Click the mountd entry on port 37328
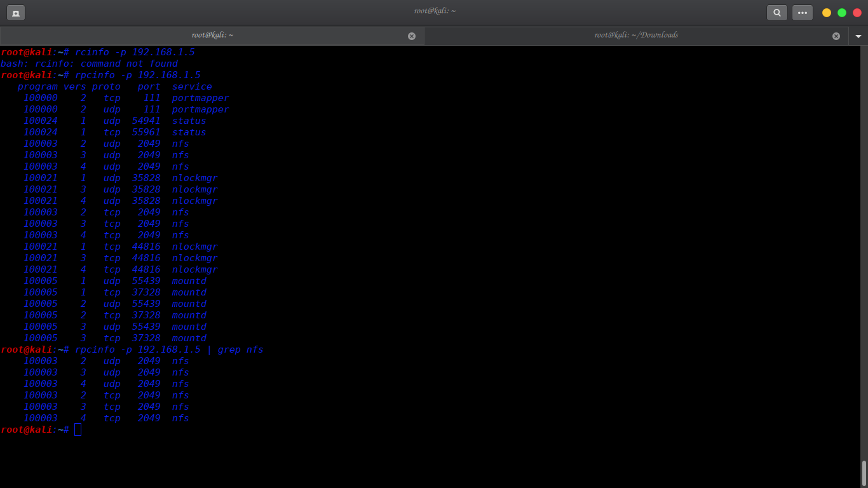 [189, 292]
